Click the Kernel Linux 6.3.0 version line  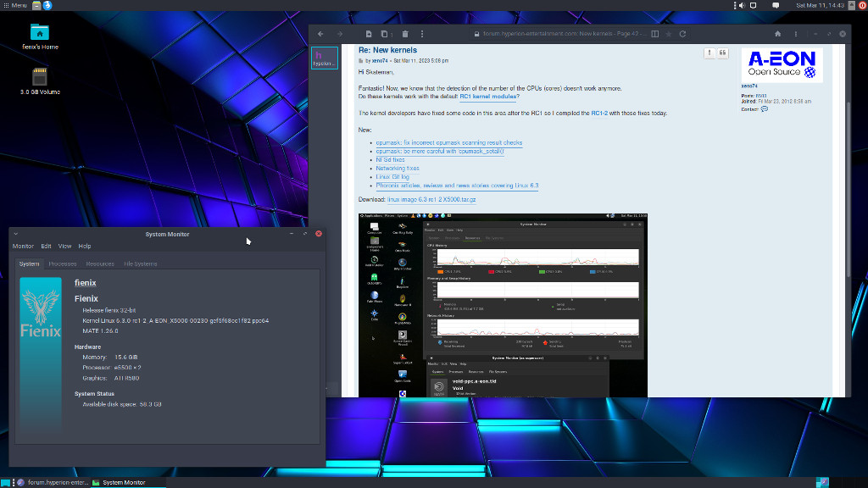(175, 321)
